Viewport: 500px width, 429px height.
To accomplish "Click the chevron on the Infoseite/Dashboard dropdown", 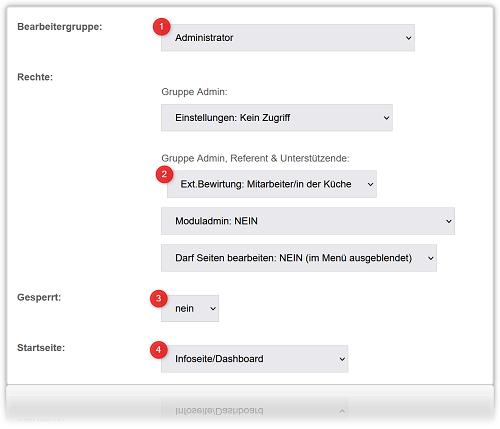I will point(342,359).
